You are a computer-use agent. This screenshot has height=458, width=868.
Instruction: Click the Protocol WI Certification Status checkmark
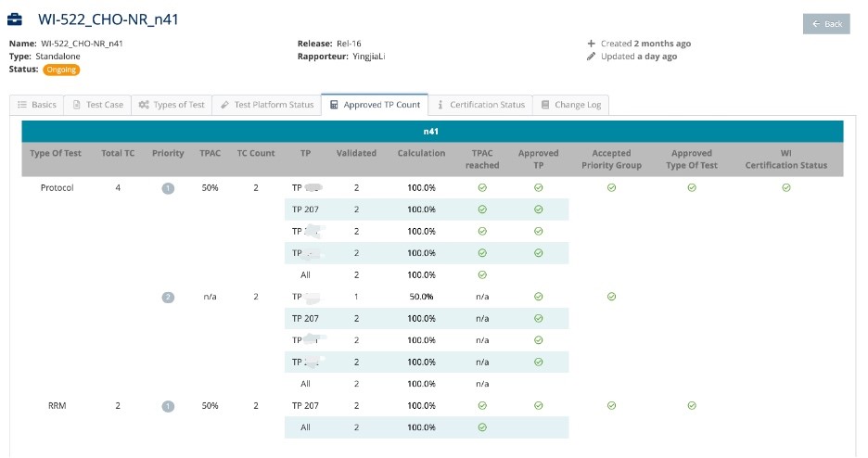(x=785, y=188)
